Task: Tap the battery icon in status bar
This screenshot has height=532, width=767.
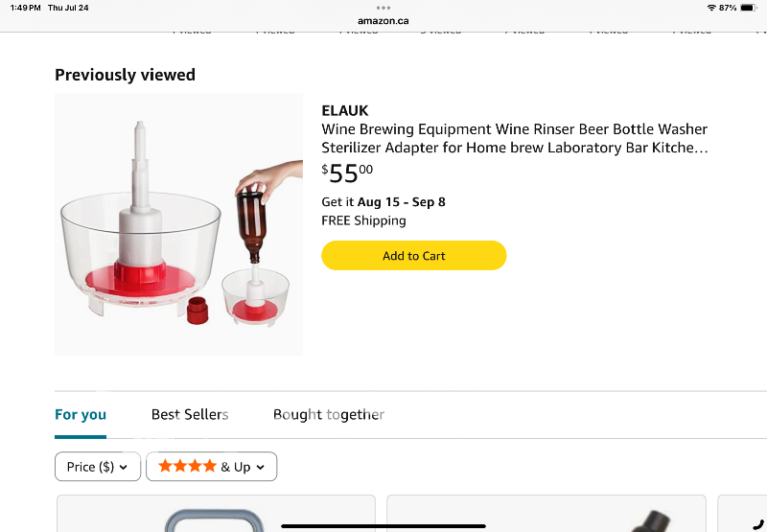Action: [x=747, y=8]
